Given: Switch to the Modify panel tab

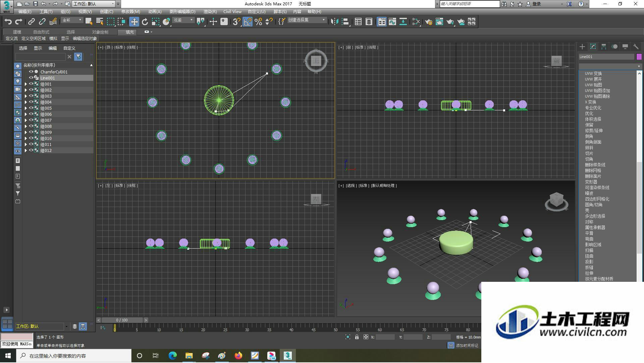Looking at the screenshot, I should (593, 47).
